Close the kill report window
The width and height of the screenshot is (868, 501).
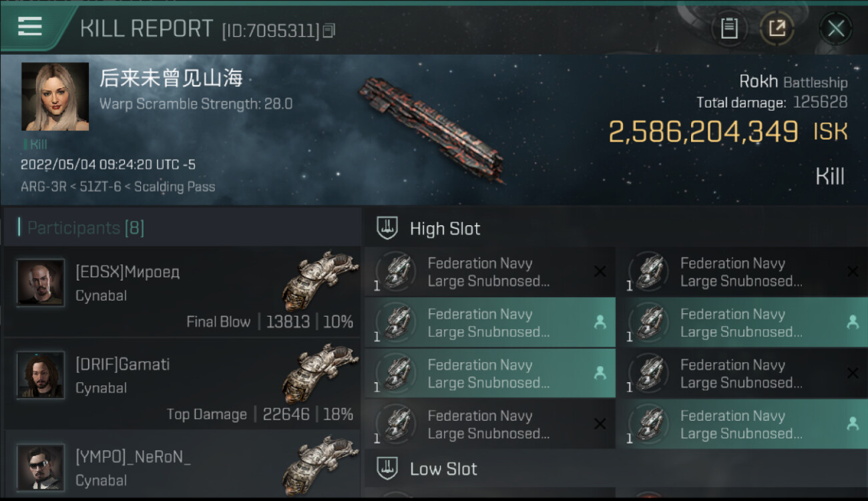(835, 29)
